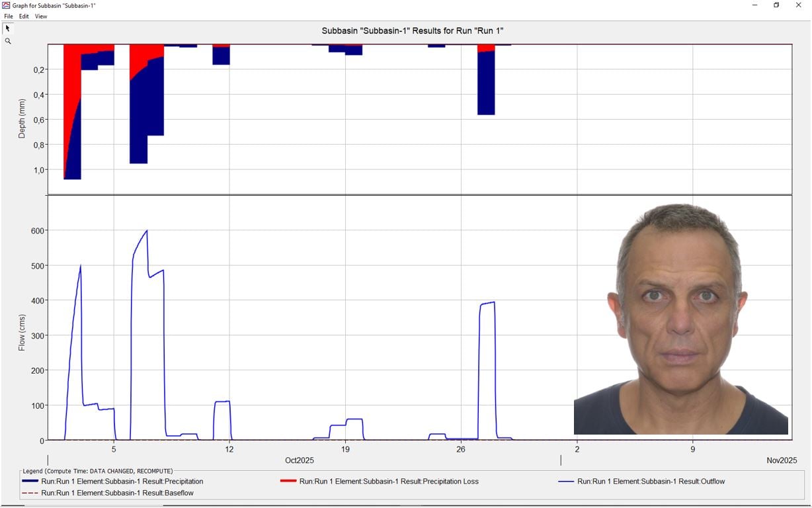Click the dashed Baseflow legend line
812x508 pixels.
click(30, 493)
